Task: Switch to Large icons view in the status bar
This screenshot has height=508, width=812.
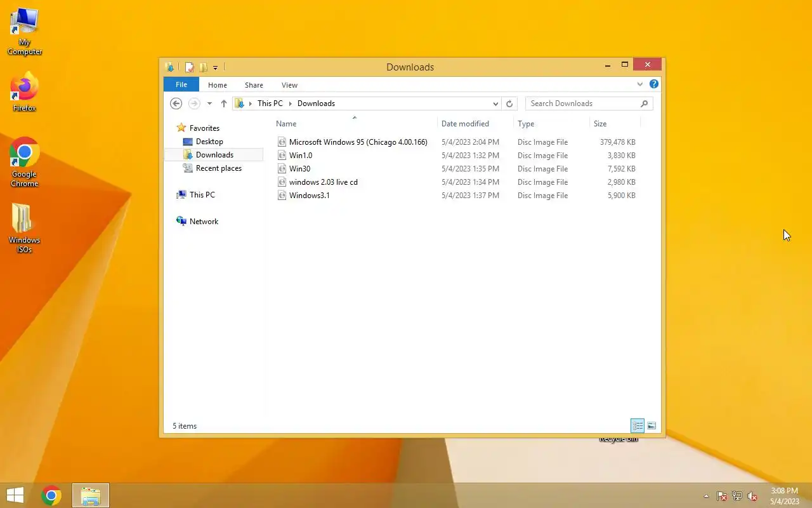Action: (652, 425)
